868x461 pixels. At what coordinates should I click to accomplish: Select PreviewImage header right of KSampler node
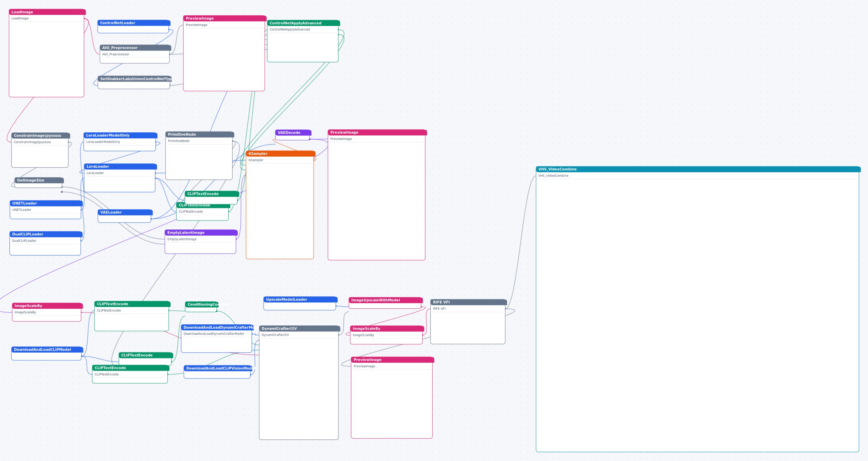coord(377,133)
